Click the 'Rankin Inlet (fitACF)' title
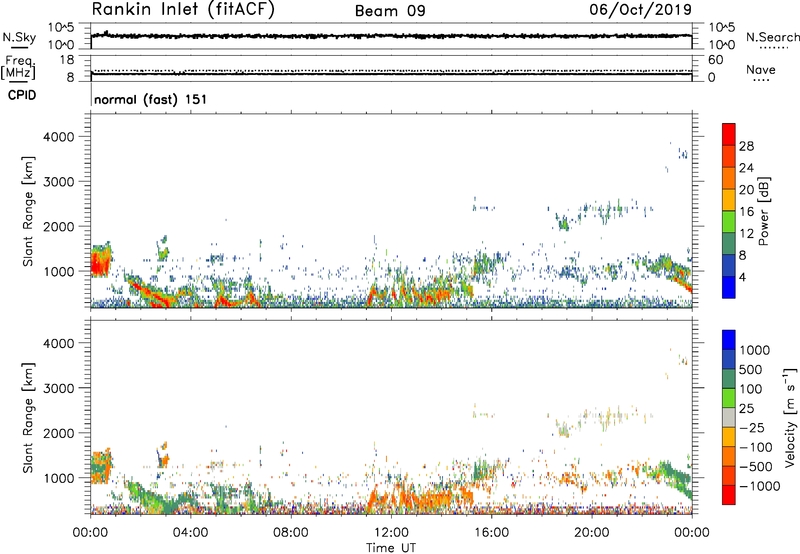 [x=183, y=9]
